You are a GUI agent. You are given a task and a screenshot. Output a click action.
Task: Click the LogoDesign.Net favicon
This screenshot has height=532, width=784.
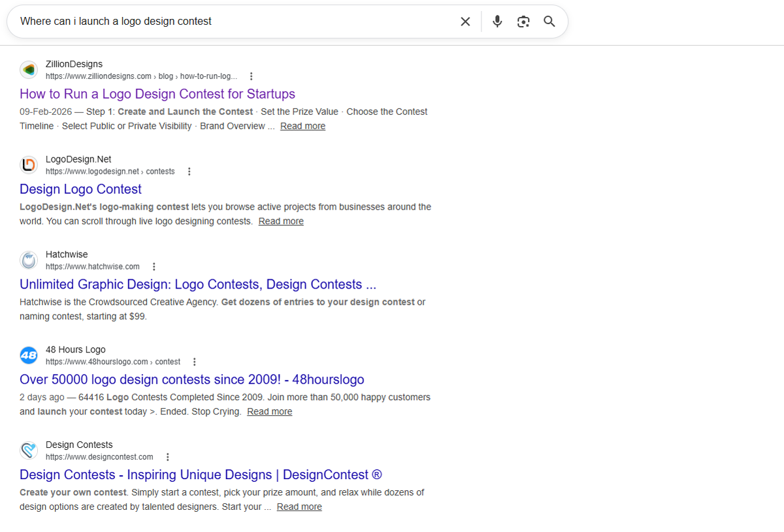(x=29, y=165)
